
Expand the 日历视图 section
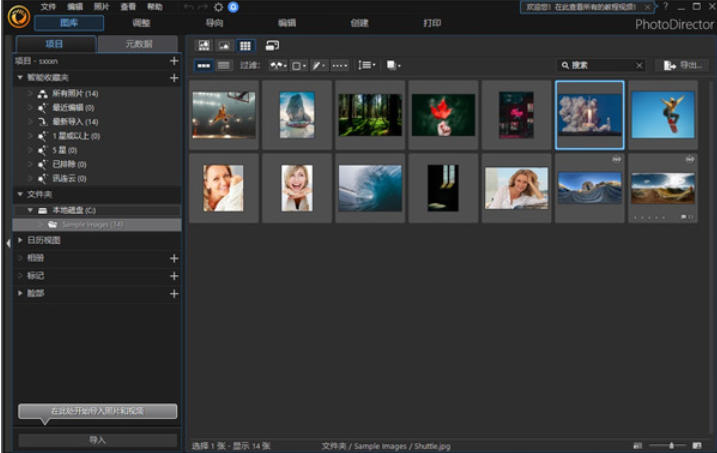coord(20,240)
